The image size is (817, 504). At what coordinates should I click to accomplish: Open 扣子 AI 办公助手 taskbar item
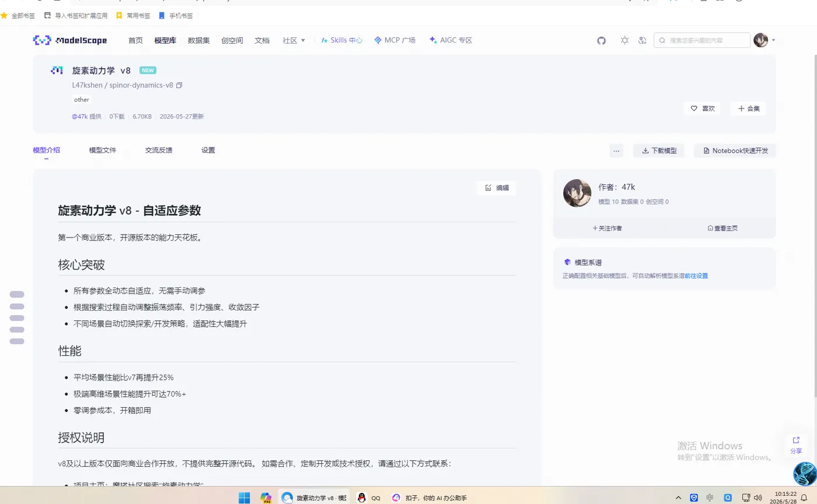(429, 498)
